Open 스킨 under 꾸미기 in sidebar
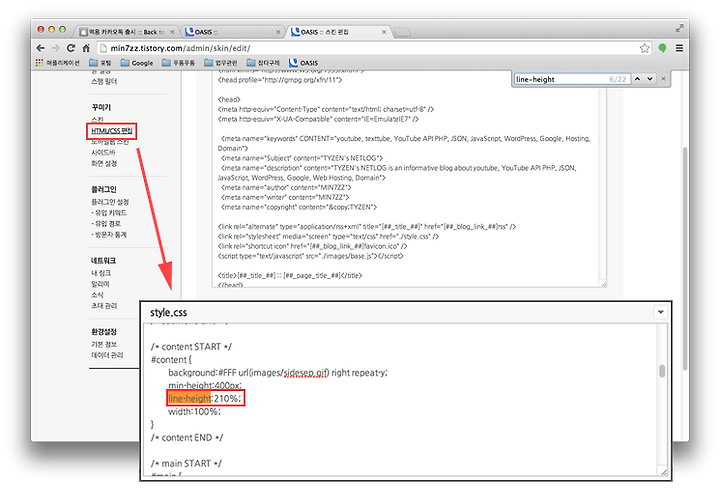The width and height of the screenshot is (720, 503). click(97, 119)
